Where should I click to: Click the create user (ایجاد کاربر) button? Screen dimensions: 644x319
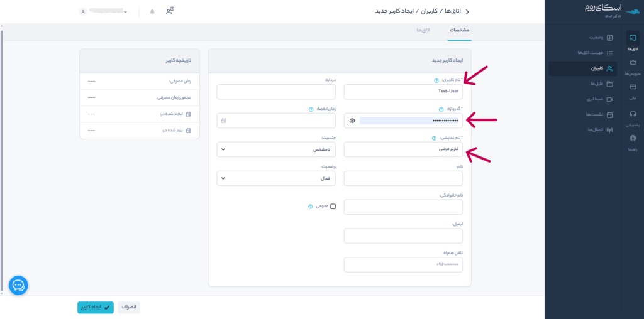coord(96,307)
